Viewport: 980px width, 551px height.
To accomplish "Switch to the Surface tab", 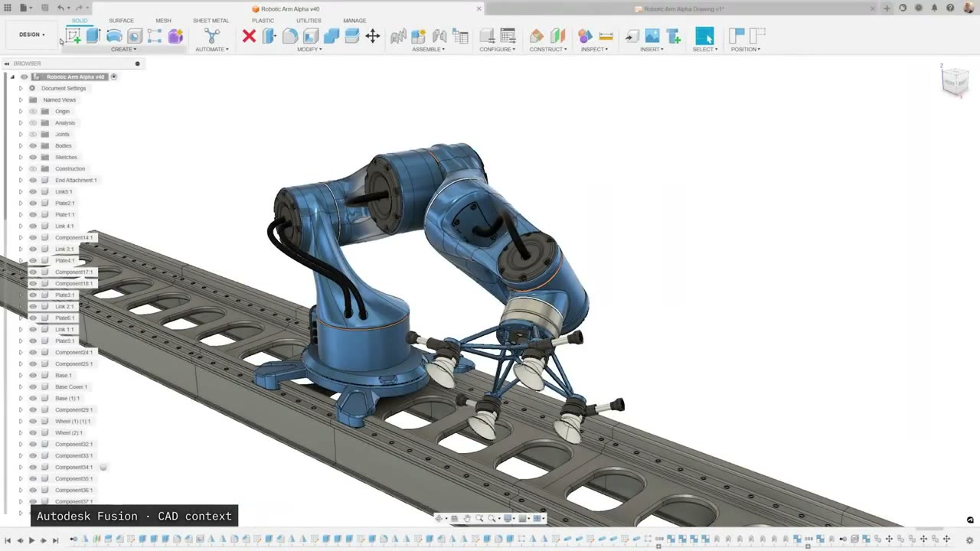I will [121, 21].
